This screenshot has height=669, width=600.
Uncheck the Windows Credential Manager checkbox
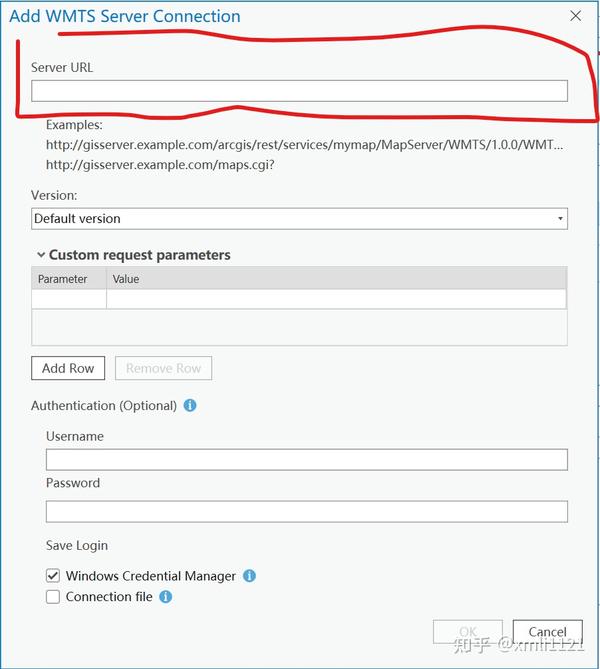click(53, 576)
